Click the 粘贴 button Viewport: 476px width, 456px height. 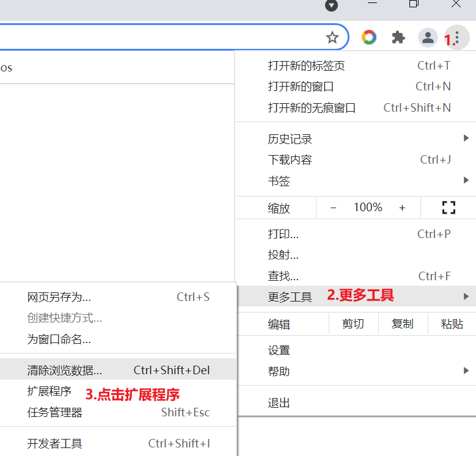click(452, 324)
